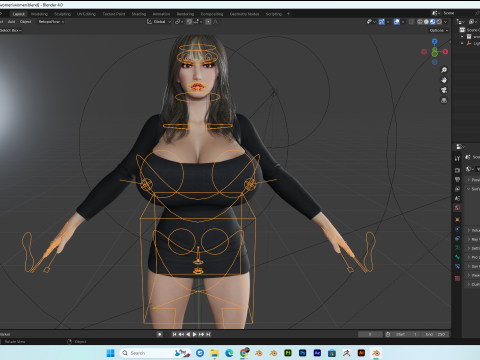480x360 pixels.
Task: Open the green Armature data properties tab
Action: (x=457, y=248)
